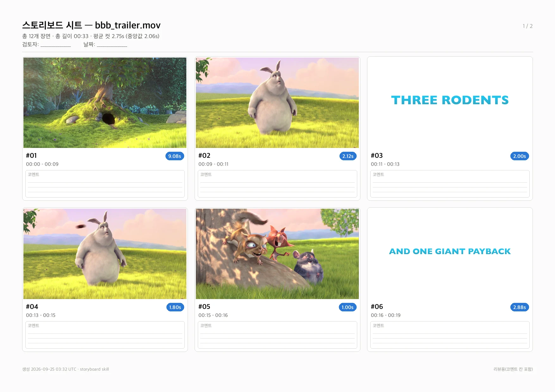555x392 pixels.
Task: Click the #06 scene number label
Action: coord(377,307)
